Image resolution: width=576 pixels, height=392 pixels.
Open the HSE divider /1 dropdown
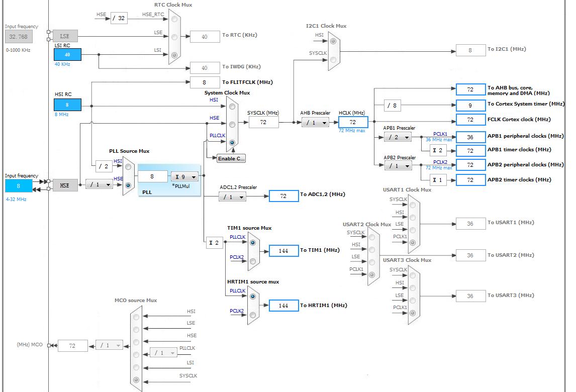coord(99,184)
